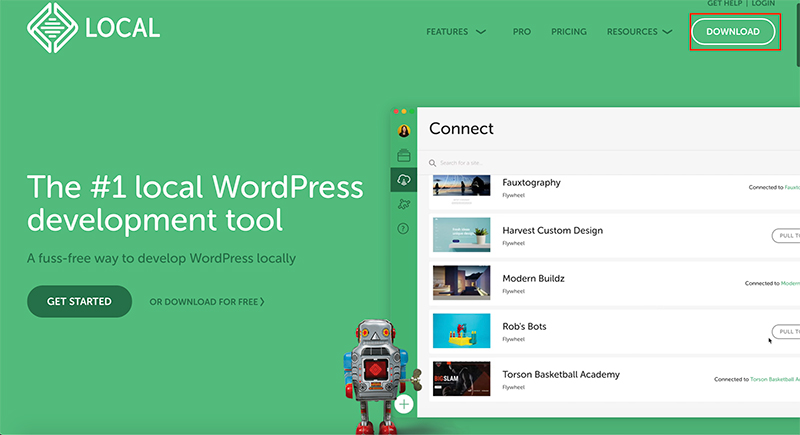Click the Connect heading

(x=461, y=129)
